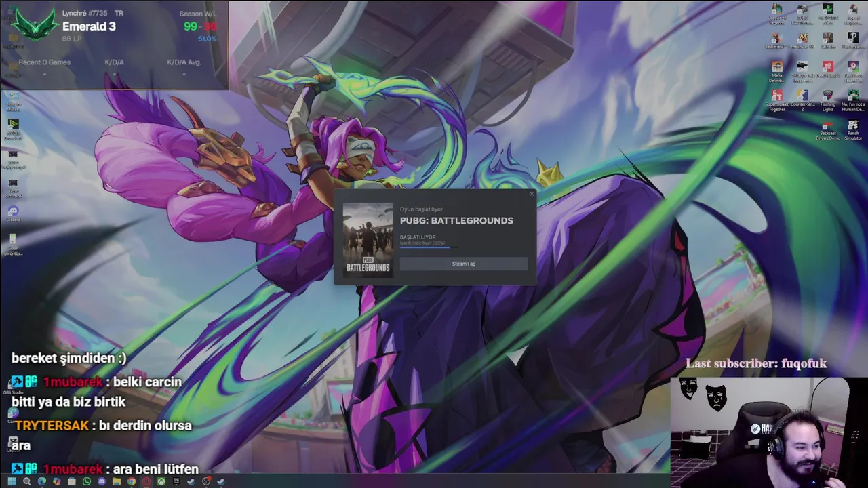Launch Microsoft Edge from taskbar
Viewport: 868px width, 488px height.
coord(42,481)
